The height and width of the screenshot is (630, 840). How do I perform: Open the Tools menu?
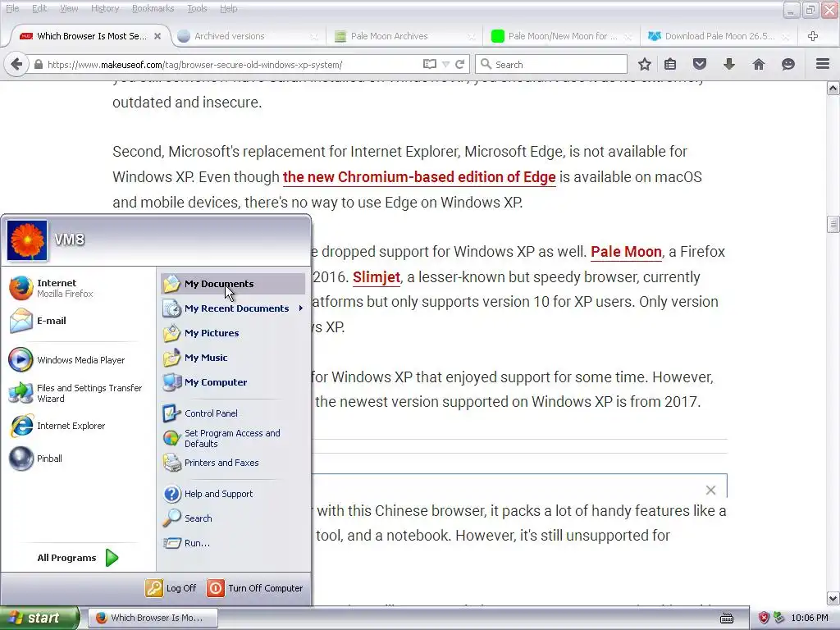(x=197, y=8)
